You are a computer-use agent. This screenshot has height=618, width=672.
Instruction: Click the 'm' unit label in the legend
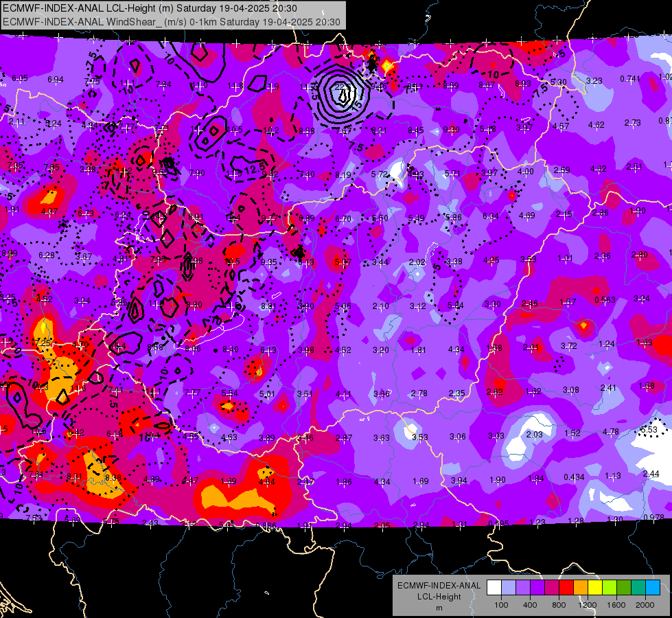(x=439, y=608)
